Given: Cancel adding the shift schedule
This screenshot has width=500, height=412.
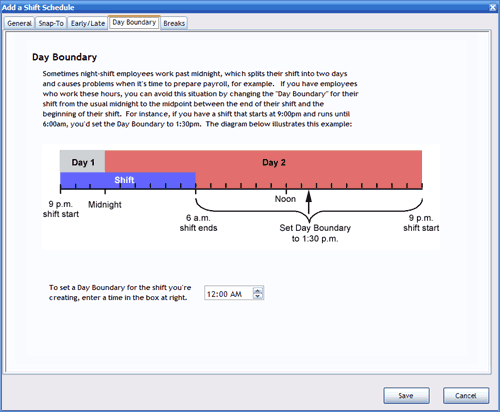Looking at the screenshot, I should (x=466, y=396).
